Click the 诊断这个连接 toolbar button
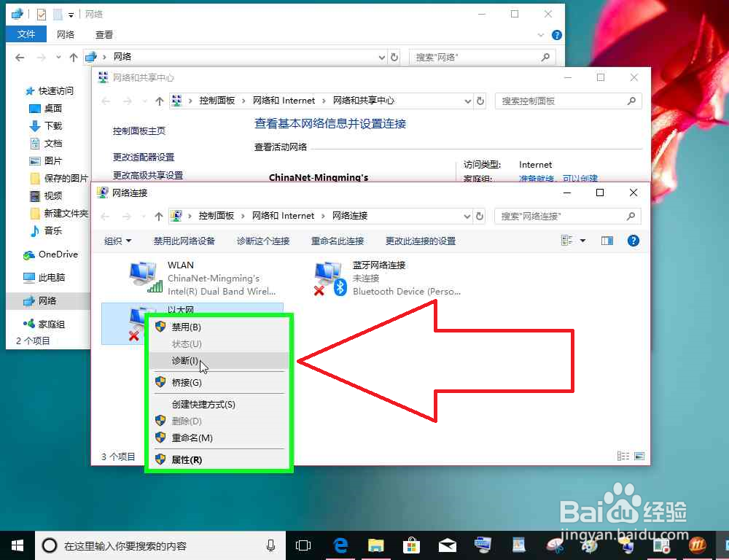This screenshot has height=560, width=729. pos(262,240)
